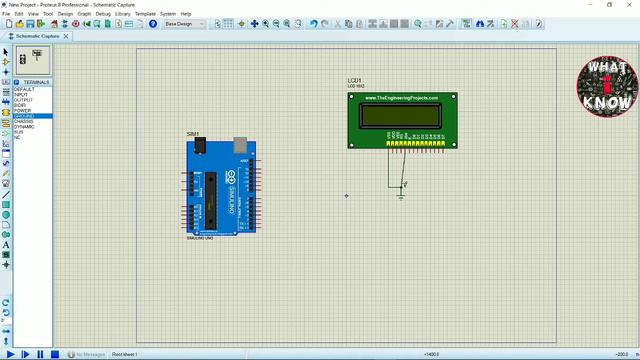Stop the simulation
Screen dimensions: 640x360
click(55, 354)
